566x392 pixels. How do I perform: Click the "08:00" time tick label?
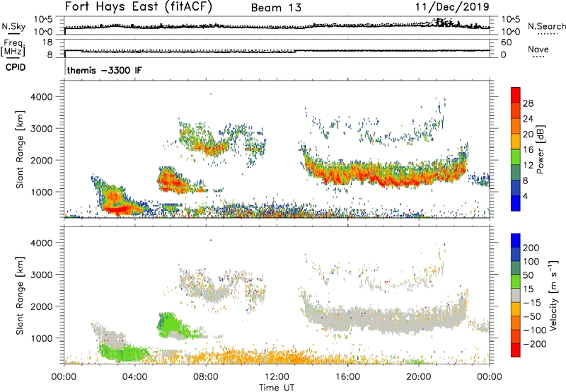pyautogui.click(x=206, y=377)
